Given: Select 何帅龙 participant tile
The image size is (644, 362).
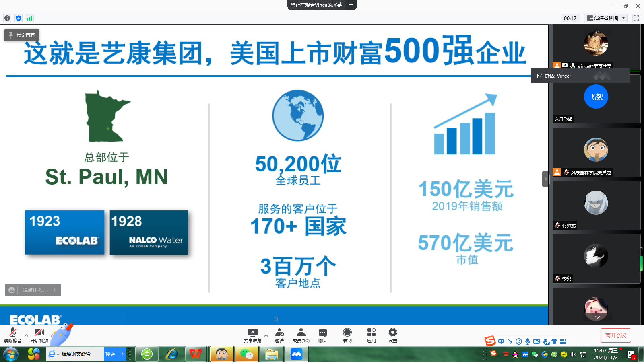Looking at the screenshot, I should (596, 206).
